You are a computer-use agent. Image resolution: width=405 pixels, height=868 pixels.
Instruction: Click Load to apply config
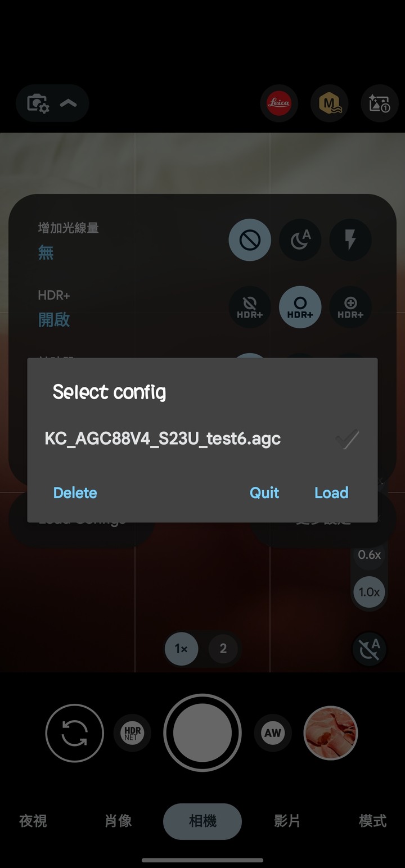(x=331, y=493)
